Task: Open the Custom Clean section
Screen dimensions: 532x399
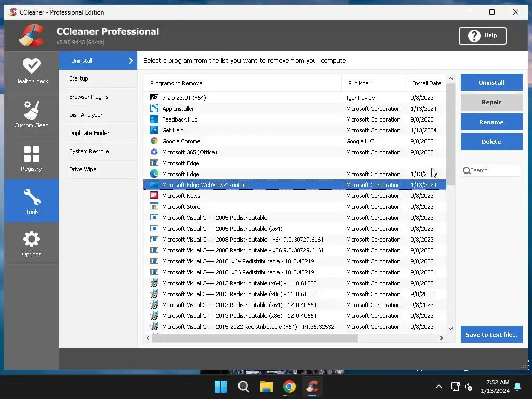Action: coord(32,114)
